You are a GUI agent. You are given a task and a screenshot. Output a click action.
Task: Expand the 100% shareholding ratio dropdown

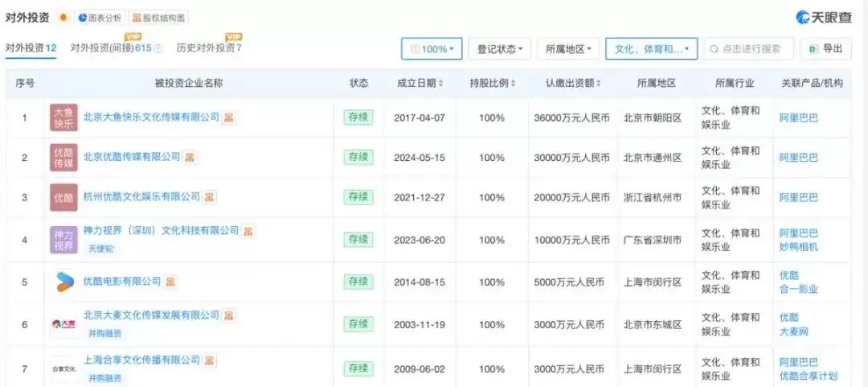click(x=432, y=49)
